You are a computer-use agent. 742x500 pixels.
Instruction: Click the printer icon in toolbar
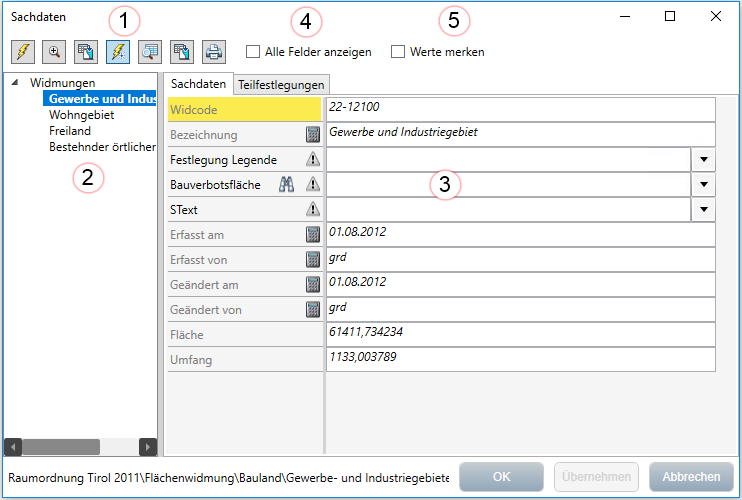coord(213,52)
